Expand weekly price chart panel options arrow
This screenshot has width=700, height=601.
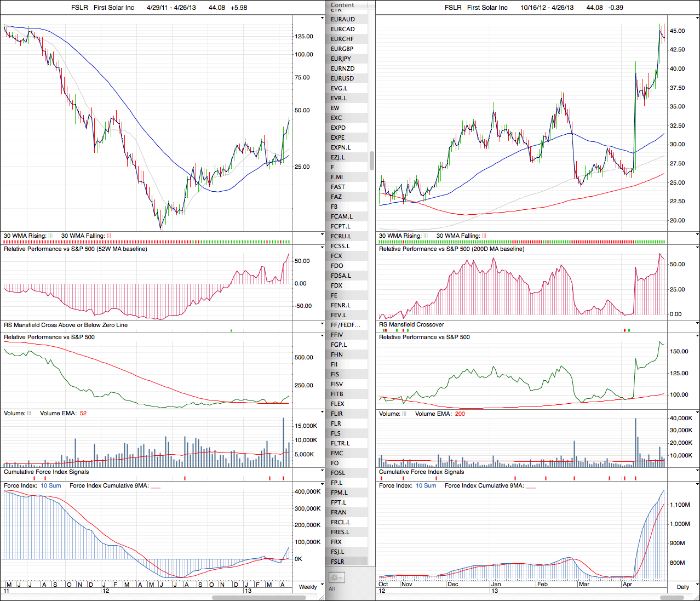pyautogui.click(x=322, y=18)
